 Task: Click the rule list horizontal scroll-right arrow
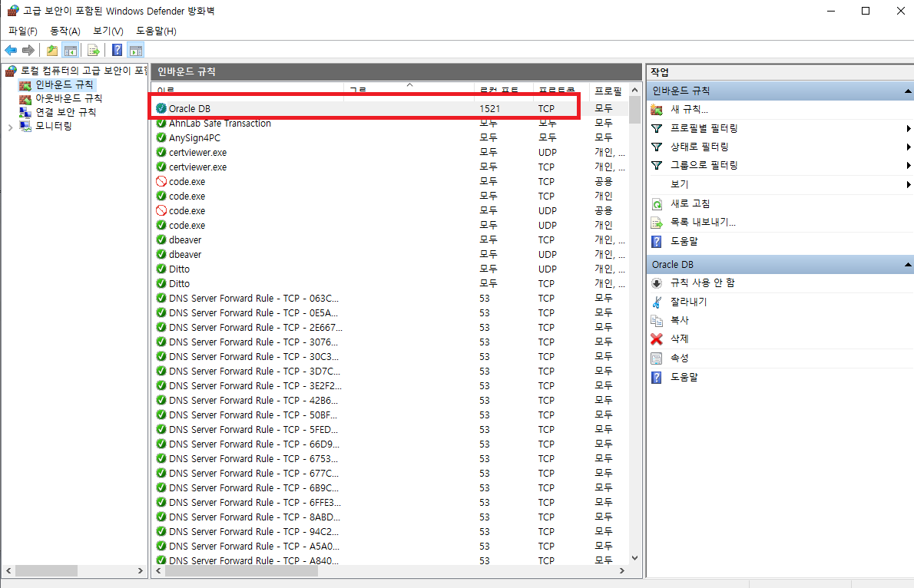coord(622,570)
